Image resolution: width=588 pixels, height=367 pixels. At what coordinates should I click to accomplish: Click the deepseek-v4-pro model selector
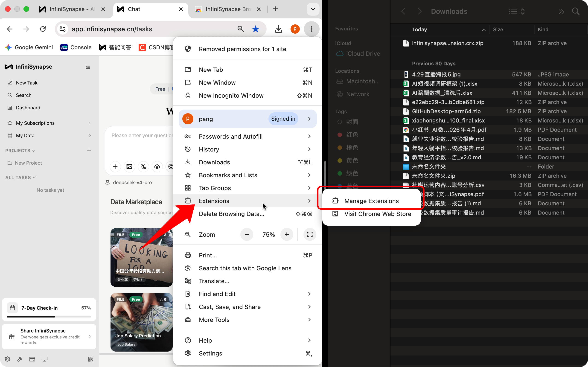(129, 183)
